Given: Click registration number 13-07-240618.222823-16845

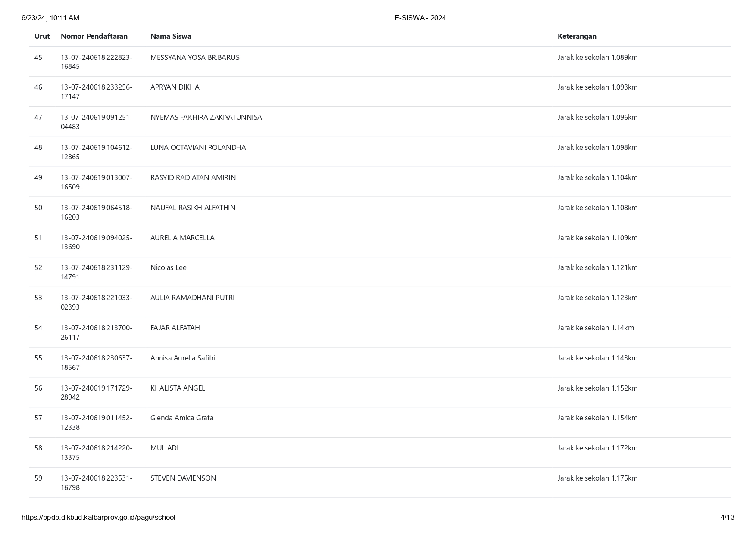Looking at the screenshot, I should click(x=97, y=62).
